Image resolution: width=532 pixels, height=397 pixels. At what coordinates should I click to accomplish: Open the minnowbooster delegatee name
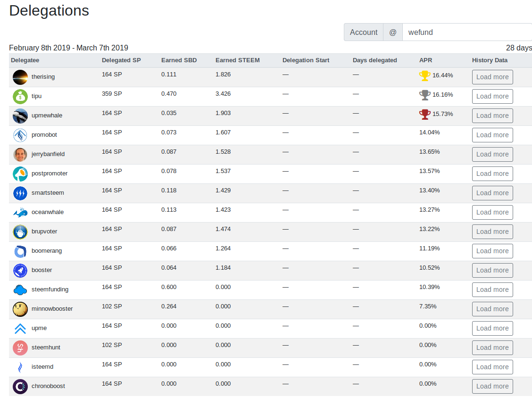point(52,309)
